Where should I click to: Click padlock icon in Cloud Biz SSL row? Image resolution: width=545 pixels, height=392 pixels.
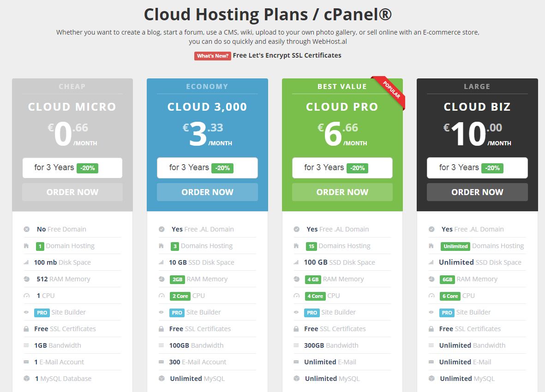(431, 329)
